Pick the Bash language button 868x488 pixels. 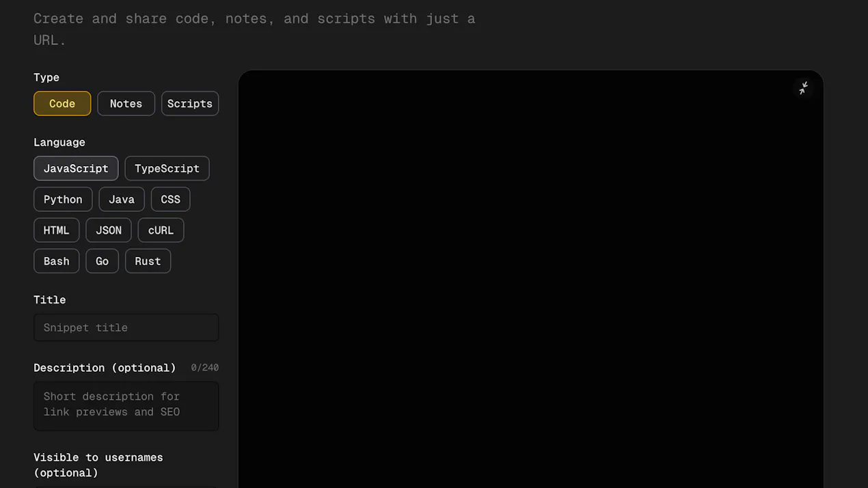[57, 261]
